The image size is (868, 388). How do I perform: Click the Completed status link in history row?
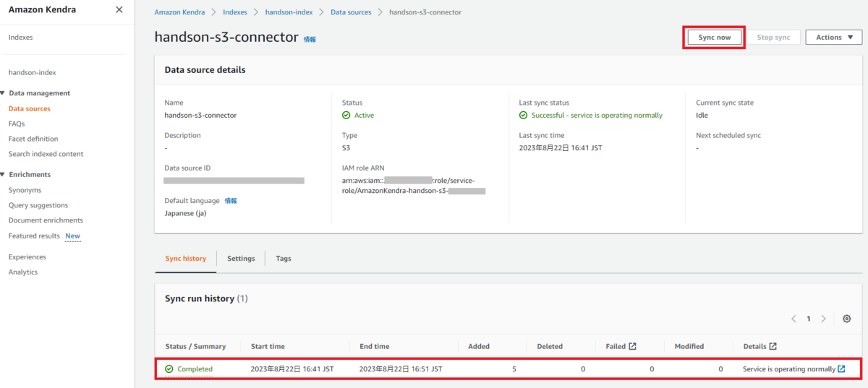click(x=195, y=369)
